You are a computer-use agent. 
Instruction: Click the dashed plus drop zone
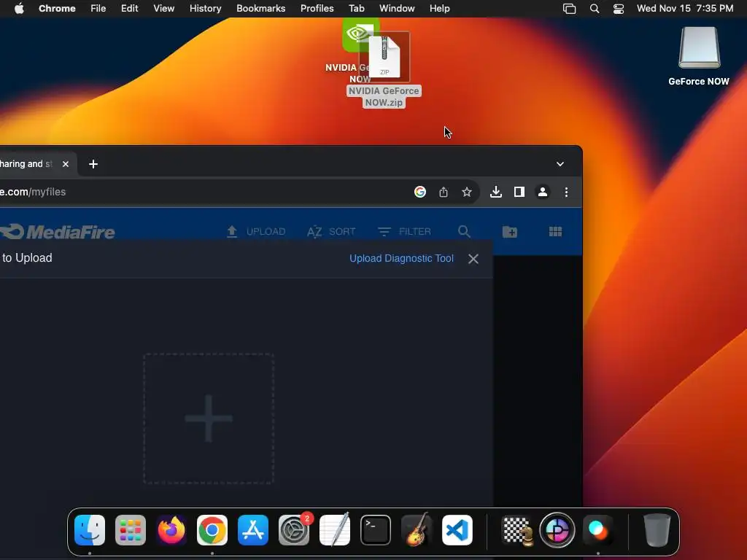pyautogui.click(x=209, y=419)
